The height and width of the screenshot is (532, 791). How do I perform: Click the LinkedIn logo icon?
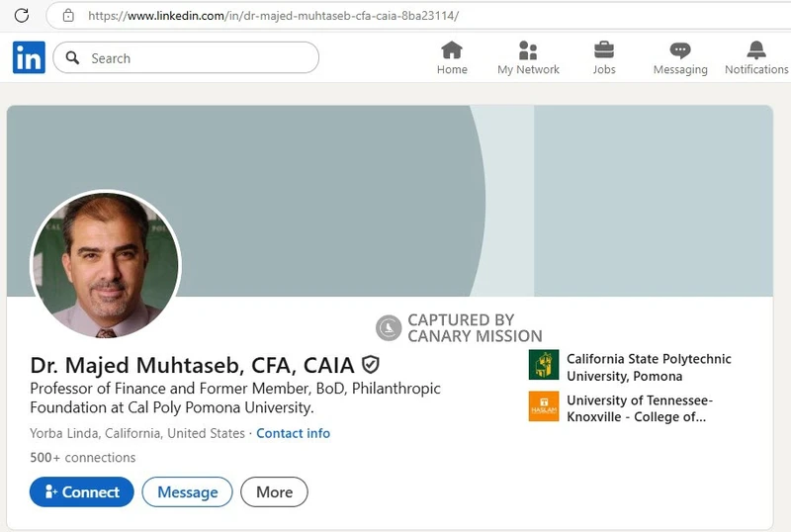pos(29,57)
